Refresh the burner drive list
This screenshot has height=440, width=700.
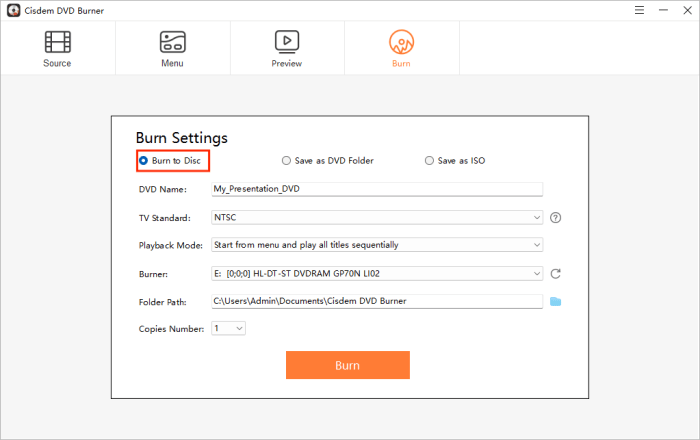[556, 273]
